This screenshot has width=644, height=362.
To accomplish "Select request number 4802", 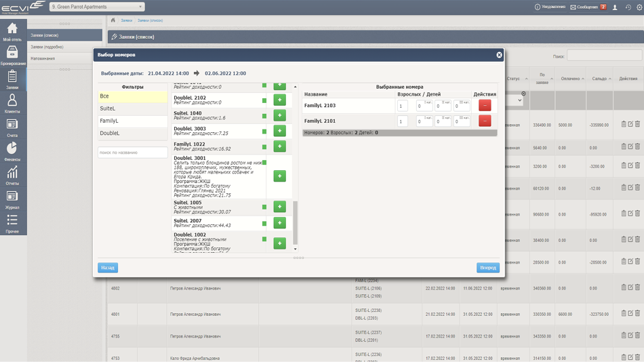I will pyautogui.click(x=115, y=289).
